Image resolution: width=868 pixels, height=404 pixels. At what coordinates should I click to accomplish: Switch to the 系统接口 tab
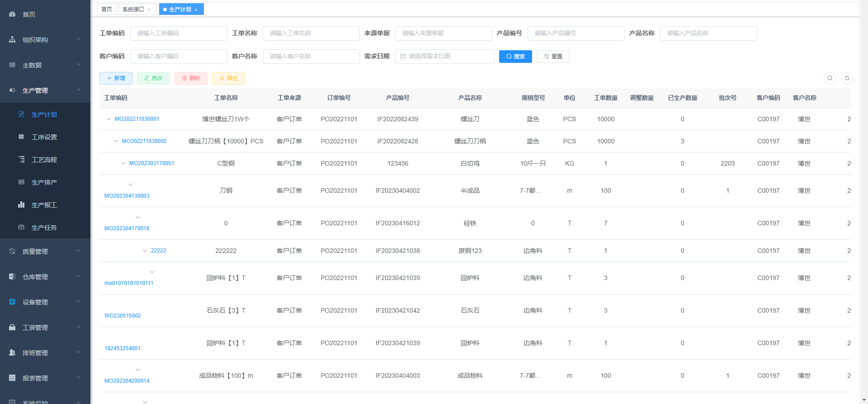coord(137,9)
